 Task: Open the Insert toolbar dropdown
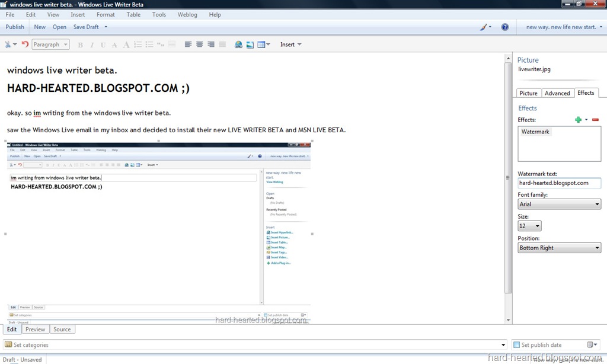click(x=290, y=44)
